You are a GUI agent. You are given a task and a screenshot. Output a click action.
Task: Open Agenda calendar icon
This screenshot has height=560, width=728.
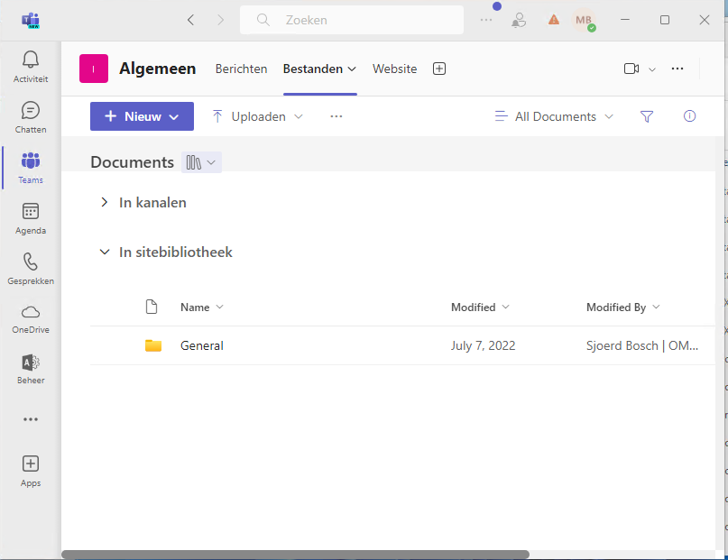[31, 212]
